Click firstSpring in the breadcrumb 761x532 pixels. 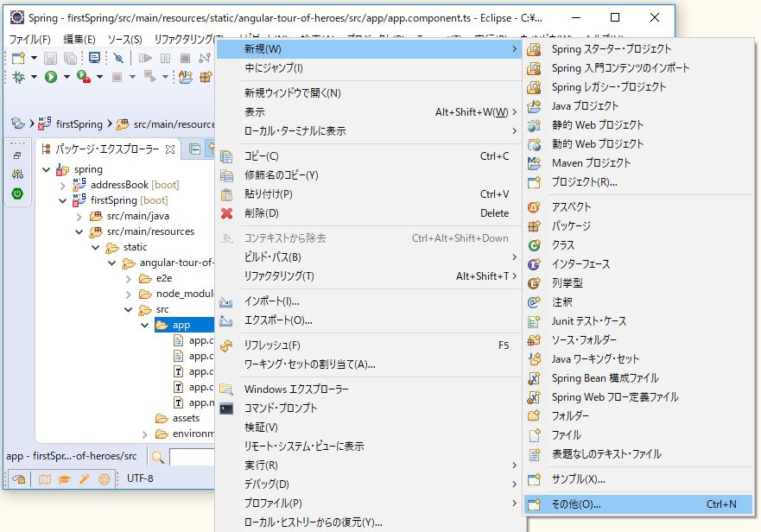79,124
